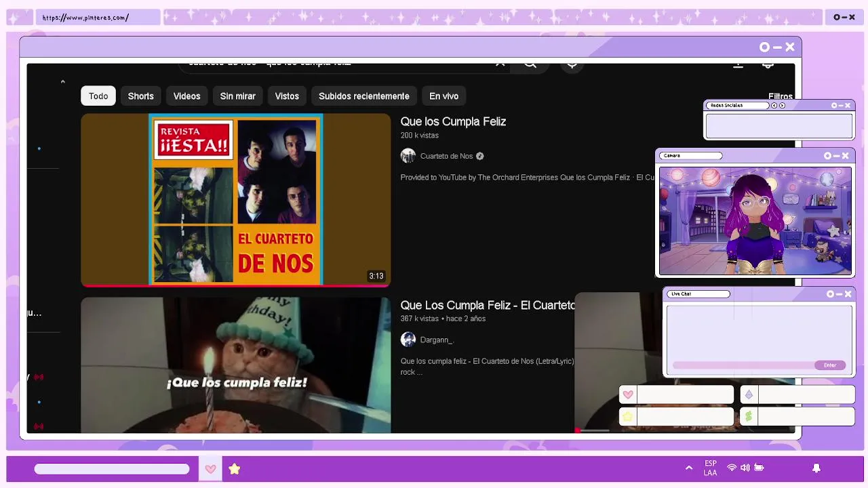Open the Wi-Fi network tray icon

732,468
